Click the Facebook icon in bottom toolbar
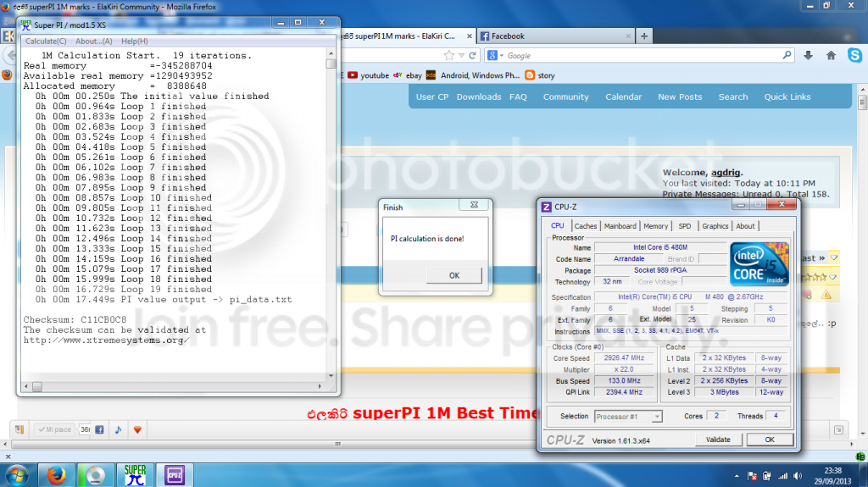868x487 pixels. (x=100, y=429)
